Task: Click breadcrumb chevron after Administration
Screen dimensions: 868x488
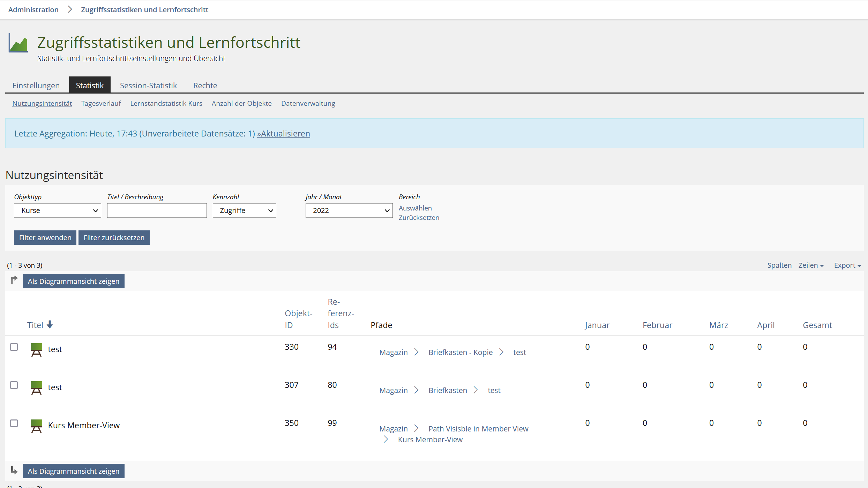Action: [x=70, y=9]
